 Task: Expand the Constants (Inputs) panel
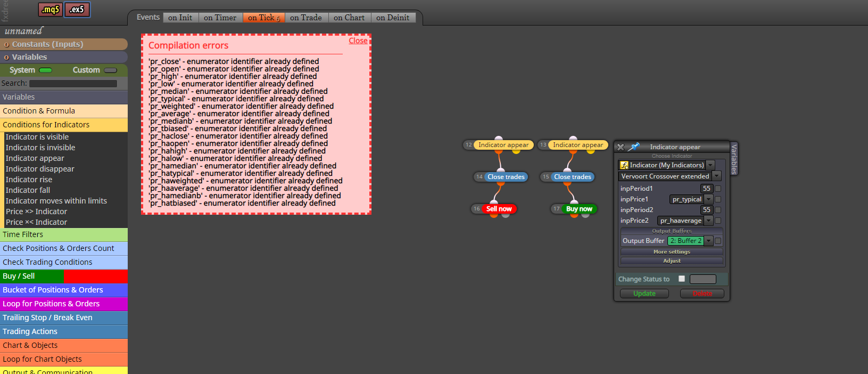point(64,44)
